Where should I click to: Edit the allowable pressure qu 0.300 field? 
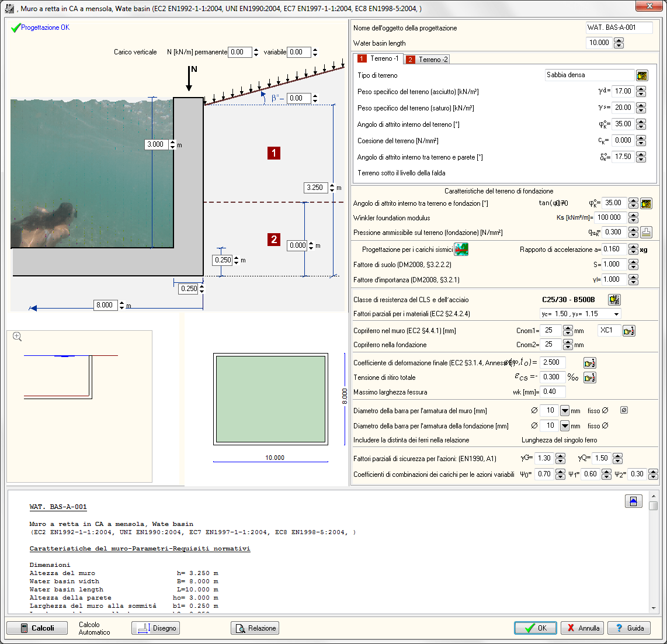pos(616,233)
